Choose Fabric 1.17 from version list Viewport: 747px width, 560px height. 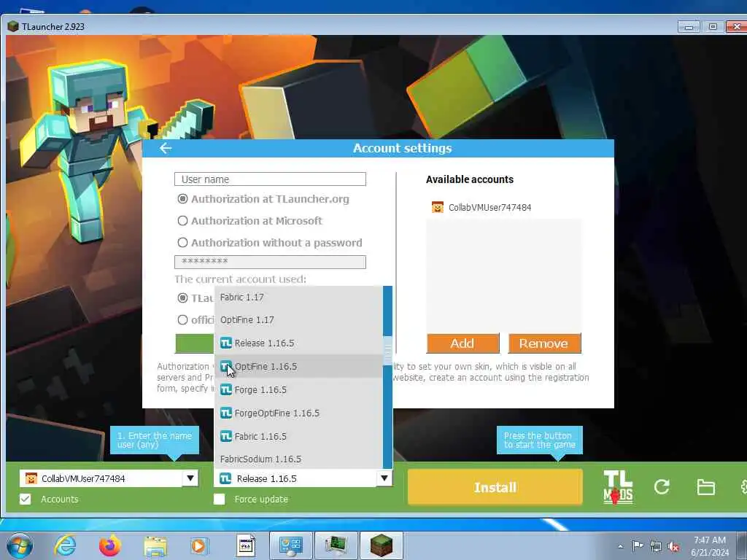click(x=298, y=297)
